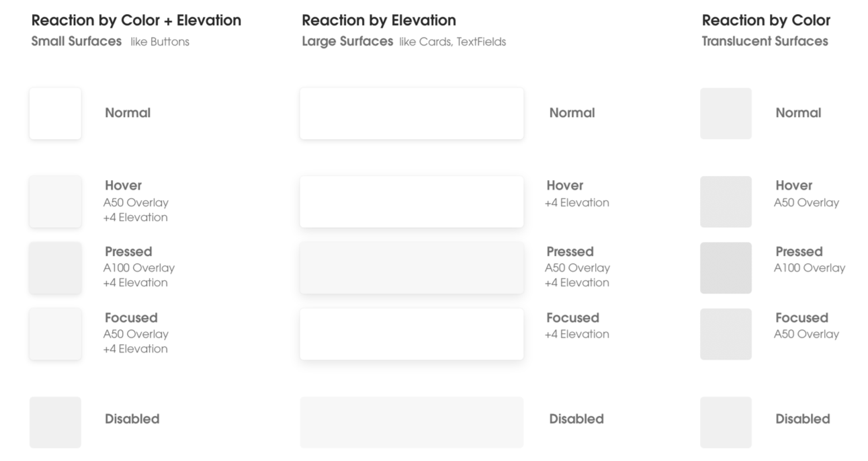Screen dimensions: 868x461
Task: Click the Normal small surface button
Action: point(55,114)
